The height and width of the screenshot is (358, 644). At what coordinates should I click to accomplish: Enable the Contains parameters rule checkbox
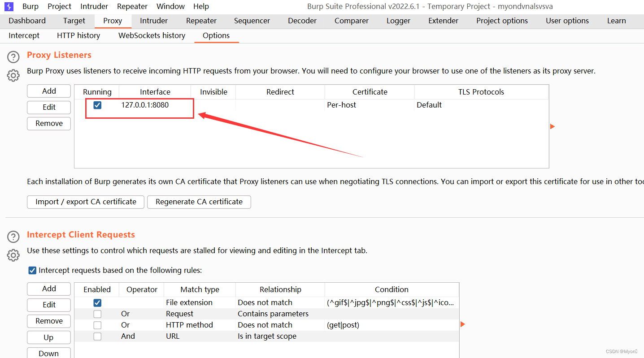pyautogui.click(x=97, y=314)
